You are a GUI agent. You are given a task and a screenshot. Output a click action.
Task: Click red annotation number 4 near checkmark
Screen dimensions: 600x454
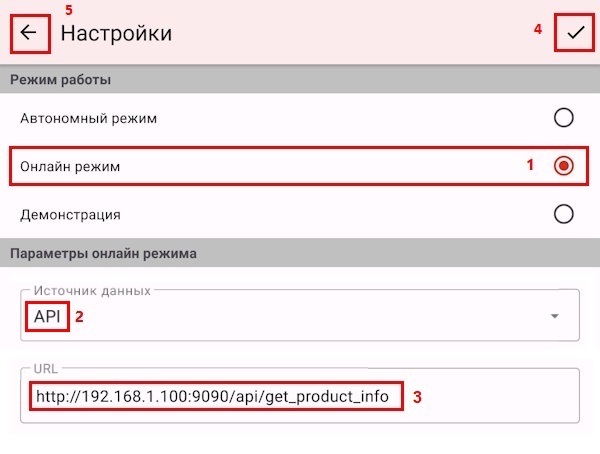click(538, 29)
